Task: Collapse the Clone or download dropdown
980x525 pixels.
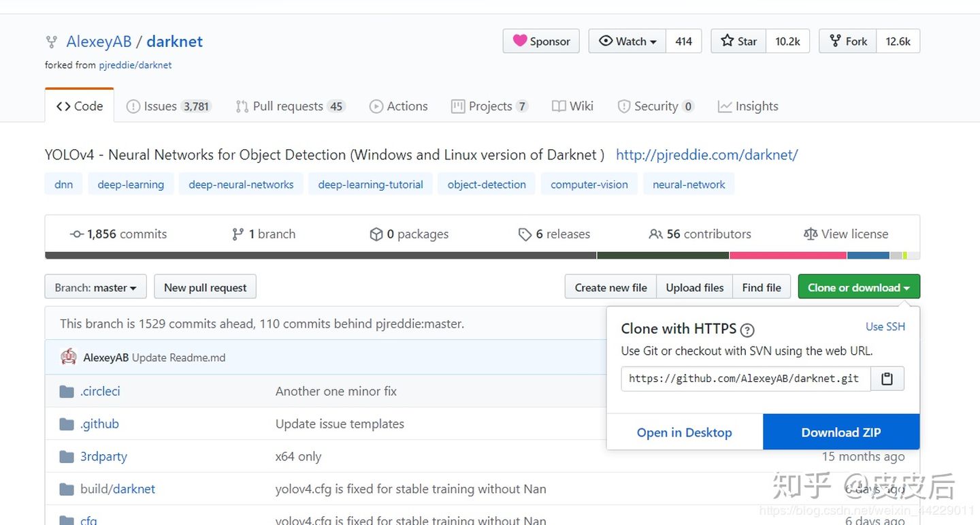Action: tap(858, 287)
